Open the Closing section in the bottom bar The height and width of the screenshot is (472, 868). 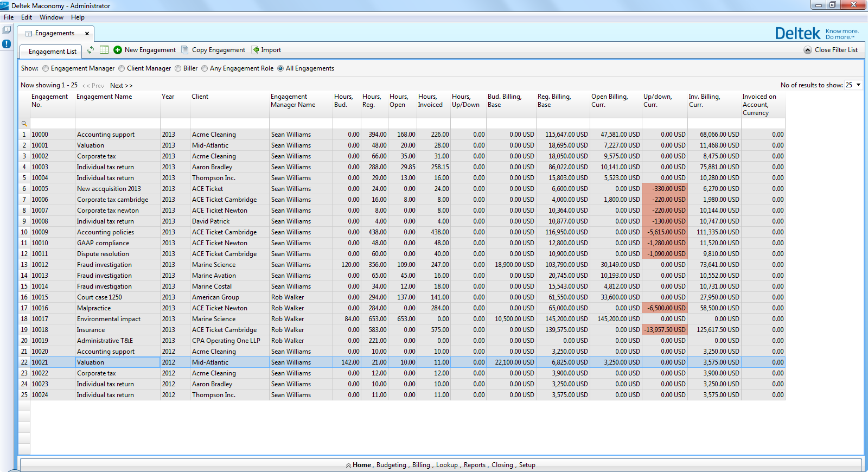502,465
